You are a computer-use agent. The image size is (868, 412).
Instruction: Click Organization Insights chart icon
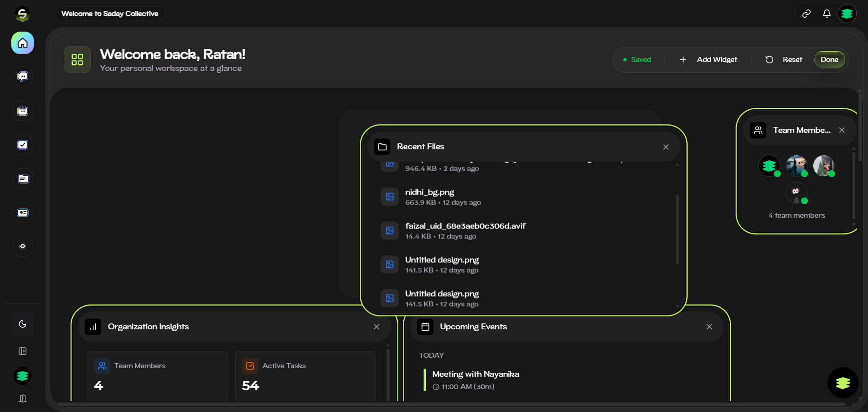[93, 327]
